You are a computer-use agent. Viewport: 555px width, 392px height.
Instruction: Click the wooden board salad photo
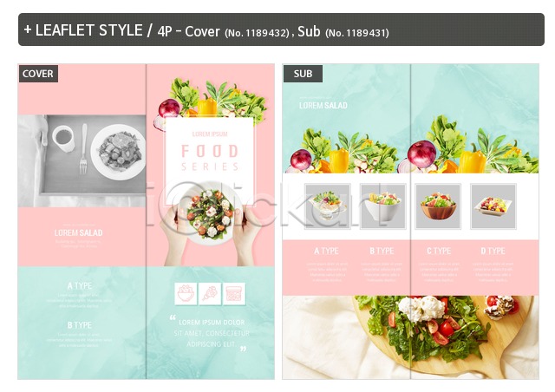(411, 337)
